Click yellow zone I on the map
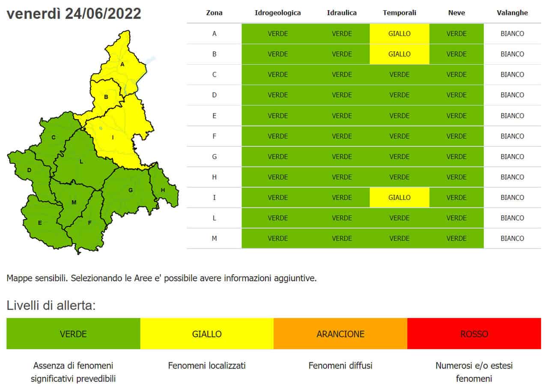This screenshot has width=548, height=392. click(x=113, y=137)
